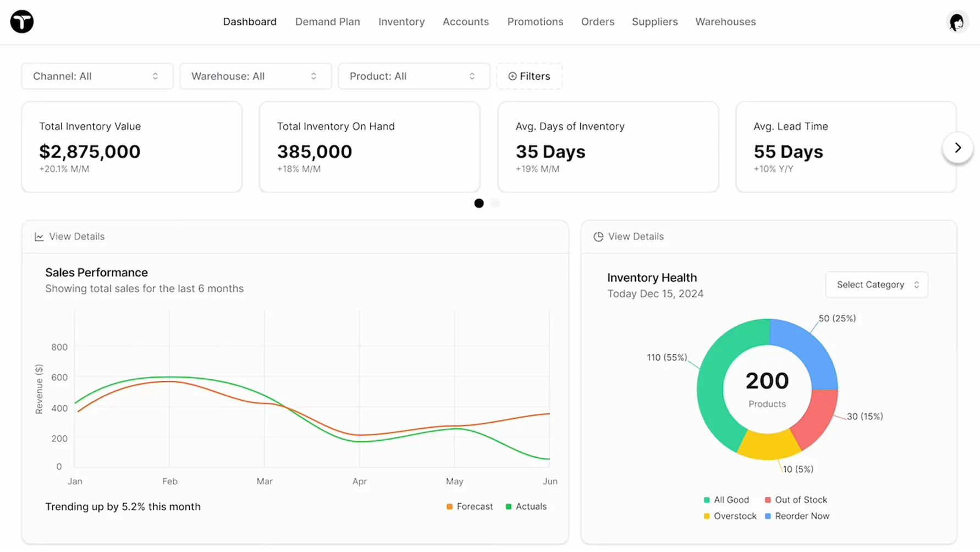The height and width of the screenshot is (552, 980).
Task: Select the orange Forecast legend marker
Action: point(449,506)
